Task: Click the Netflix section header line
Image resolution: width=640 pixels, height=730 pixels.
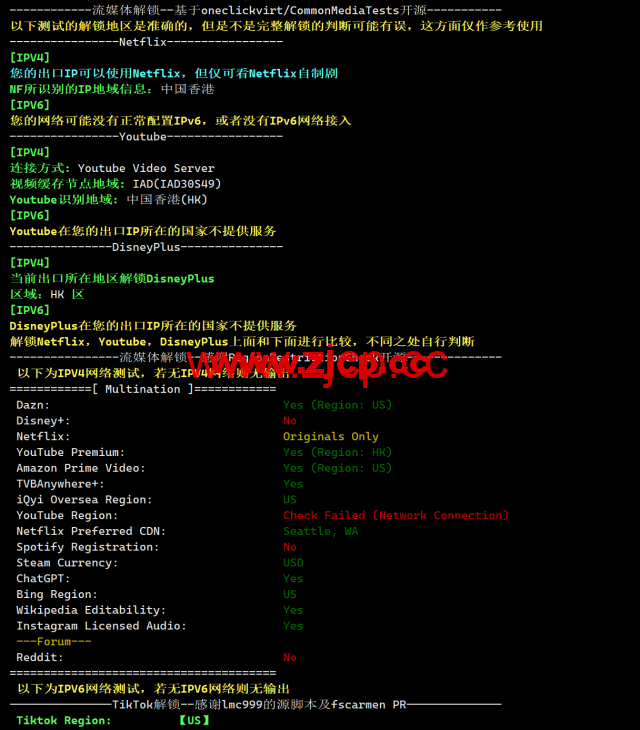Action: point(146,42)
